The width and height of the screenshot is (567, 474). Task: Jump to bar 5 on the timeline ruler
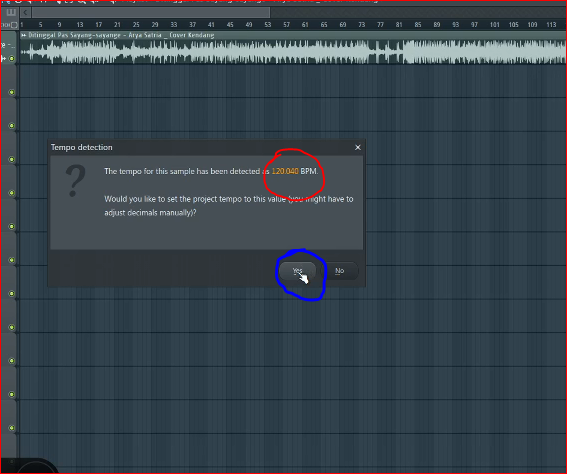click(x=40, y=25)
